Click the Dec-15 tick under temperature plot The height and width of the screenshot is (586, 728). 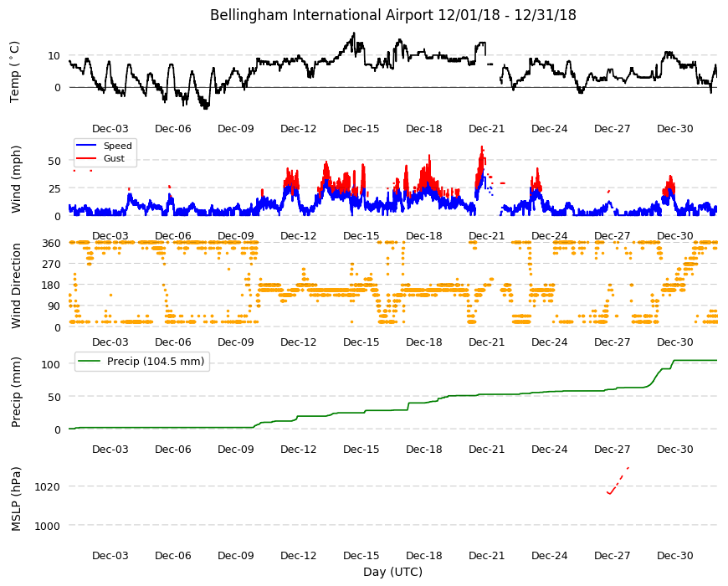(361, 129)
